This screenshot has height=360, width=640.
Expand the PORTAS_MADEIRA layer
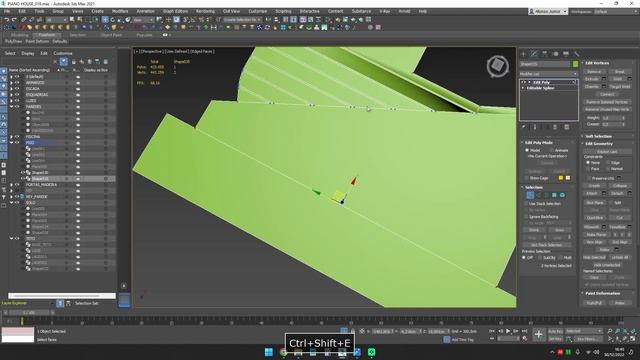(x=11, y=185)
